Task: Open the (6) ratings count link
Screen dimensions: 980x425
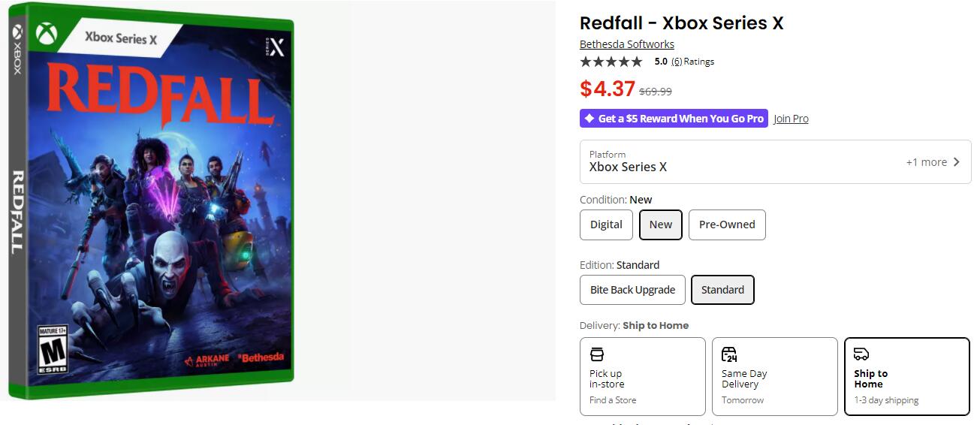Action: click(676, 62)
